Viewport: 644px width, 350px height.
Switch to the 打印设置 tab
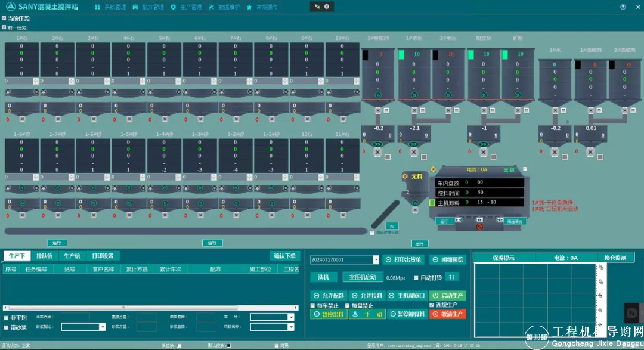103,256
